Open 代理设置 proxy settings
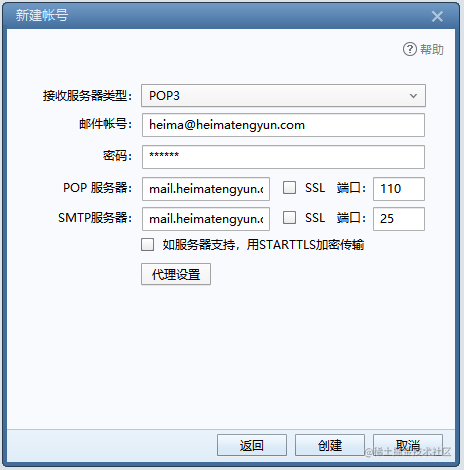This screenshot has height=470, width=464. [176, 274]
